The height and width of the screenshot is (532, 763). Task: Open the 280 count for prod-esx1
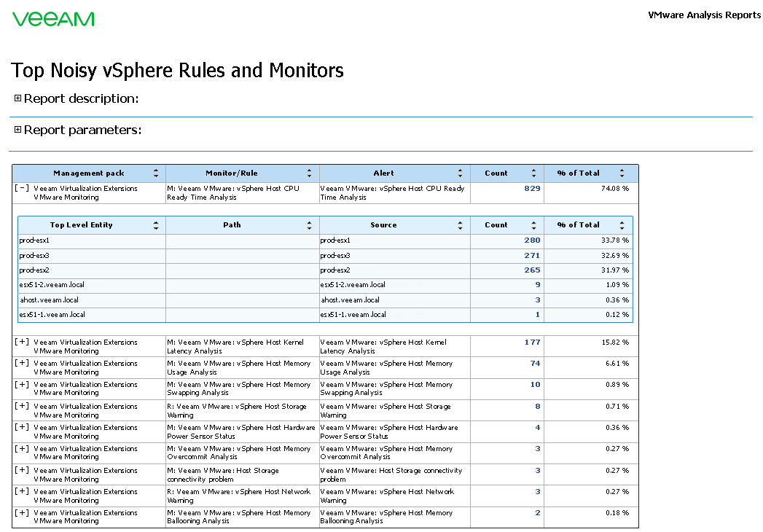pyautogui.click(x=532, y=240)
